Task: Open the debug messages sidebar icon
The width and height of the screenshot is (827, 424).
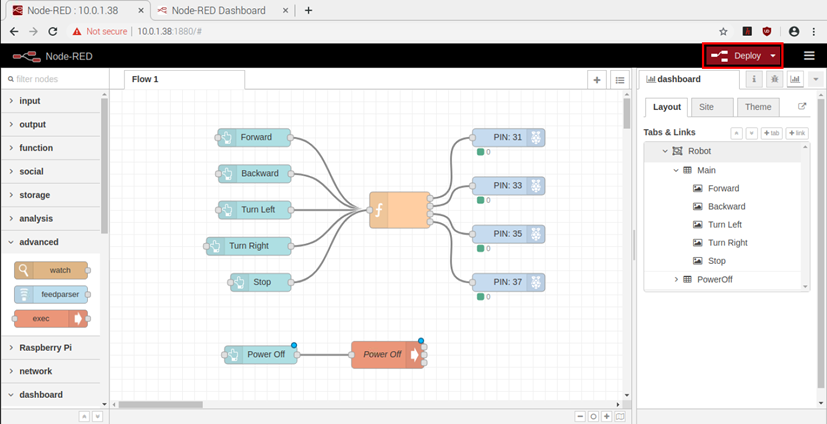Action: coord(774,79)
